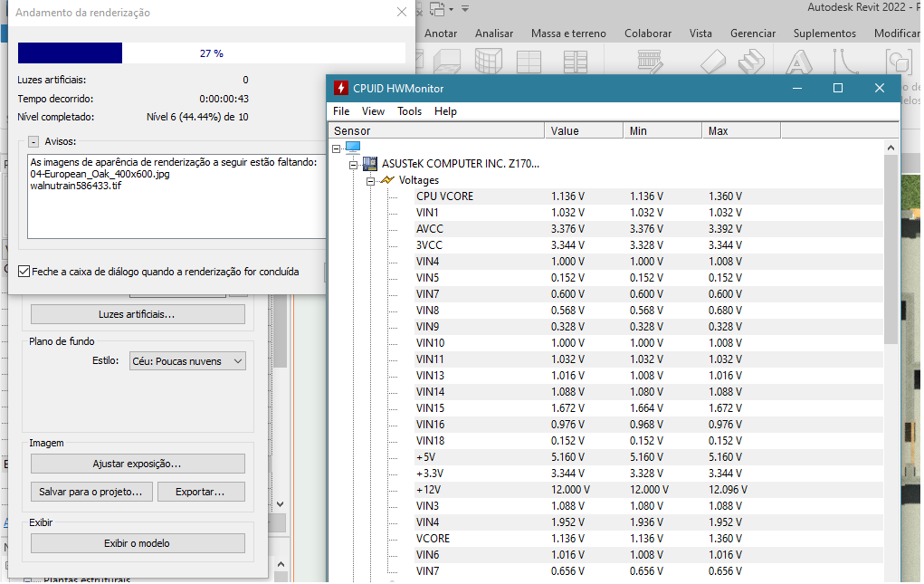Choose the Mullion tool icon
The height and width of the screenshot is (584, 924).
(x=576, y=62)
